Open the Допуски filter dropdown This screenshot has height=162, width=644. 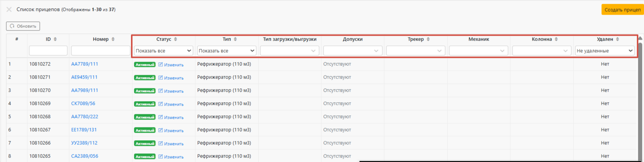353,51
